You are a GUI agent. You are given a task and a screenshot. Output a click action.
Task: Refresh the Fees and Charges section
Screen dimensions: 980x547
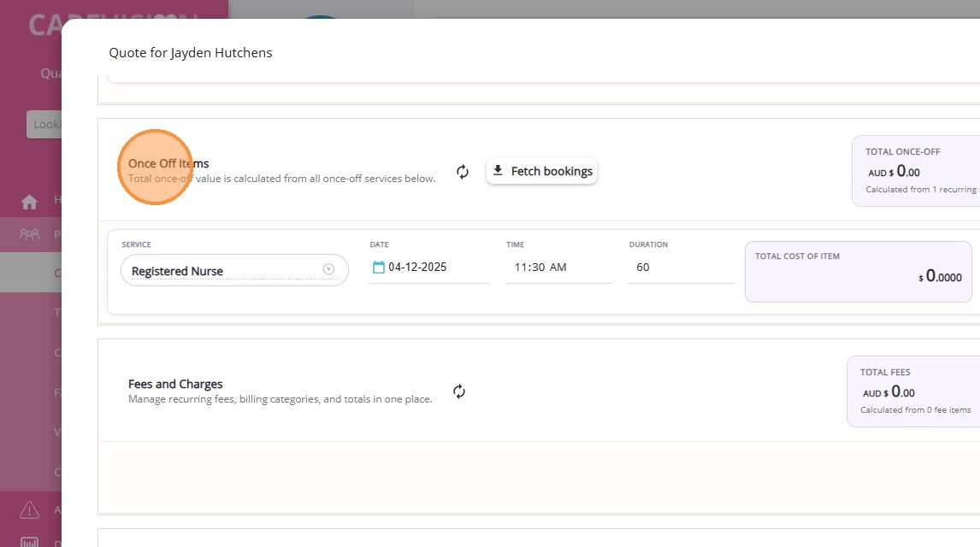pyautogui.click(x=459, y=391)
